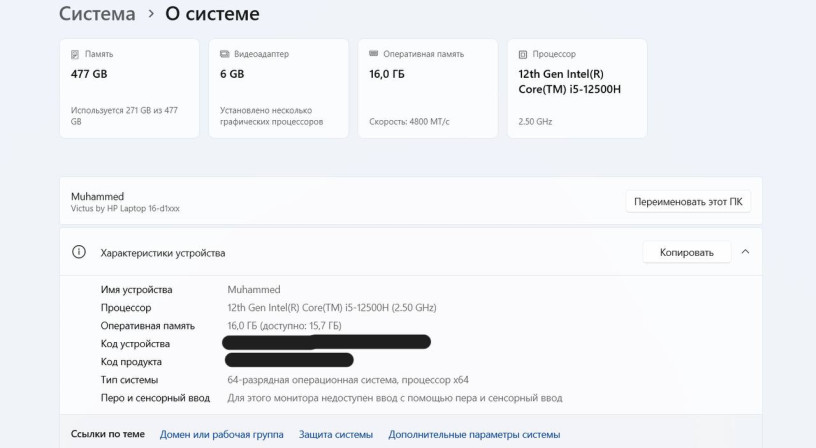Select the 16,0 ГБ memory value
816x448 pixels.
(x=387, y=74)
